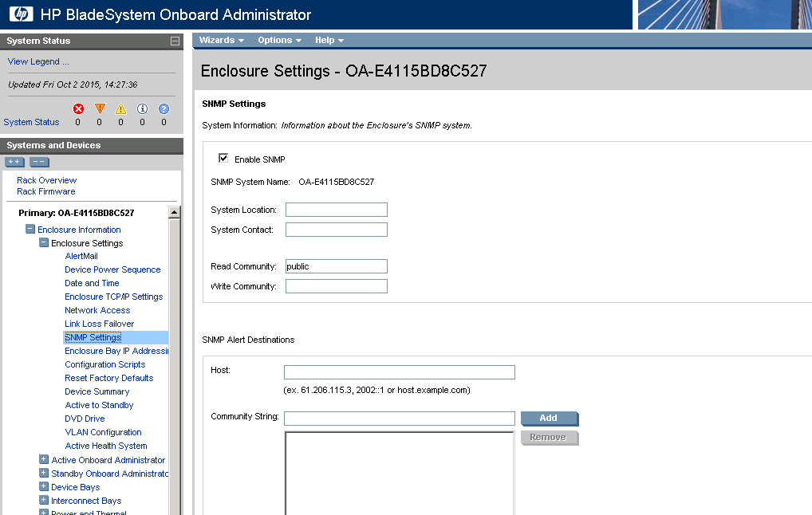
Task: Open the Active Health System page
Action: tap(106, 446)
